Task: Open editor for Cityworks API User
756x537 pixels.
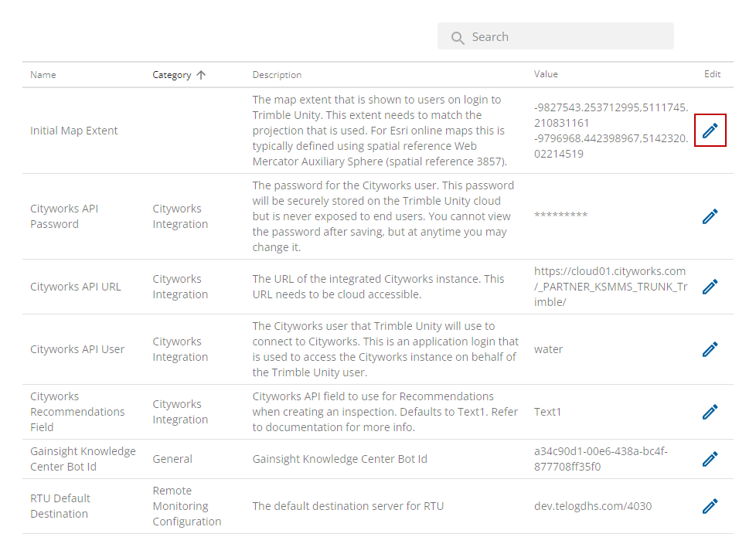Action: tap(710, 349)
